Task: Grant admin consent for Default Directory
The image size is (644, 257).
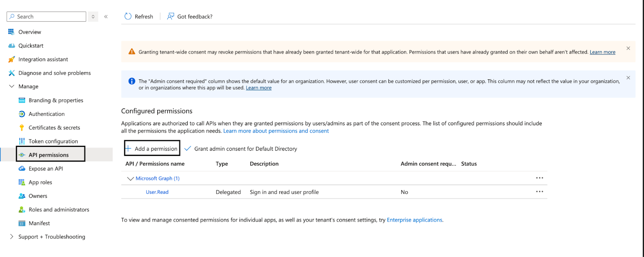Action: (241, 149)
